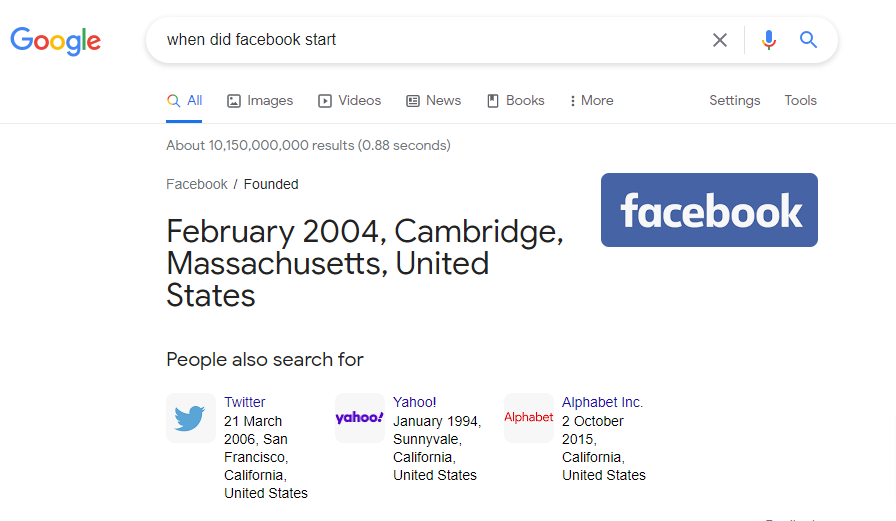
Task: Click the blue magnifying glass search icon
Action: (808, 40)
